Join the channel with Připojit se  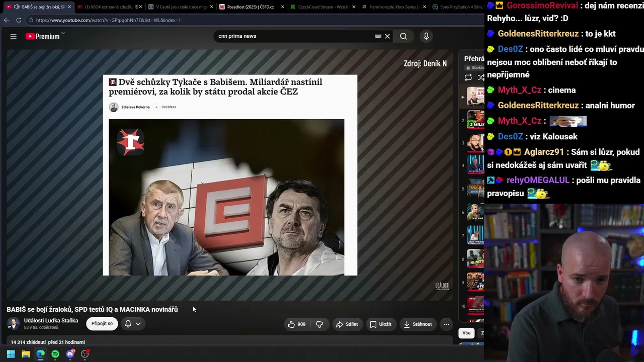point(102,324)
